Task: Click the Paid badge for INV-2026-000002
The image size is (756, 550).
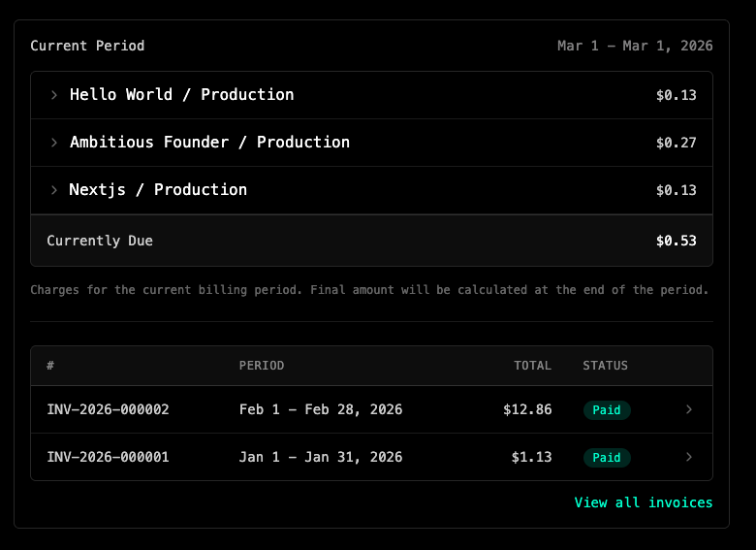Action: 607,410
